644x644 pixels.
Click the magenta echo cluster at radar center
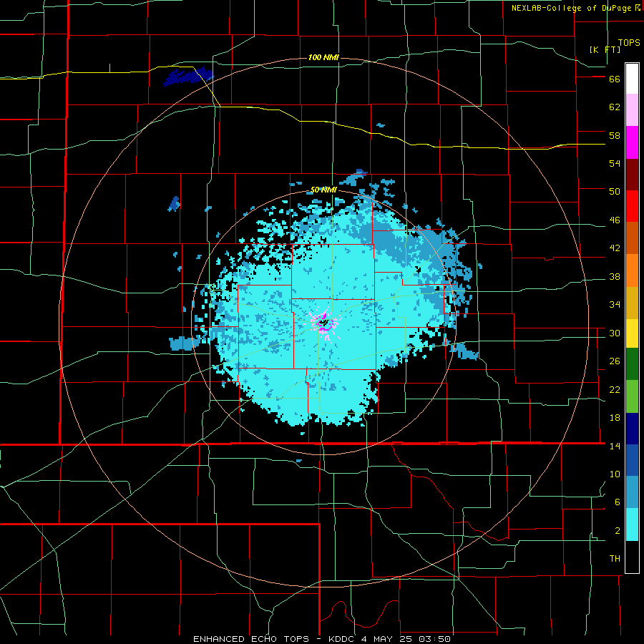324,323
